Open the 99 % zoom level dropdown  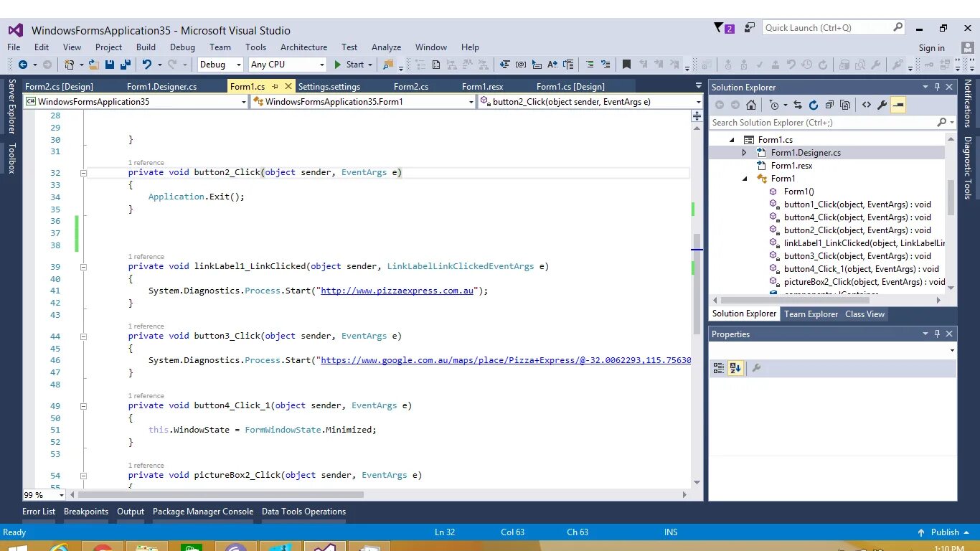pos(44,495)
